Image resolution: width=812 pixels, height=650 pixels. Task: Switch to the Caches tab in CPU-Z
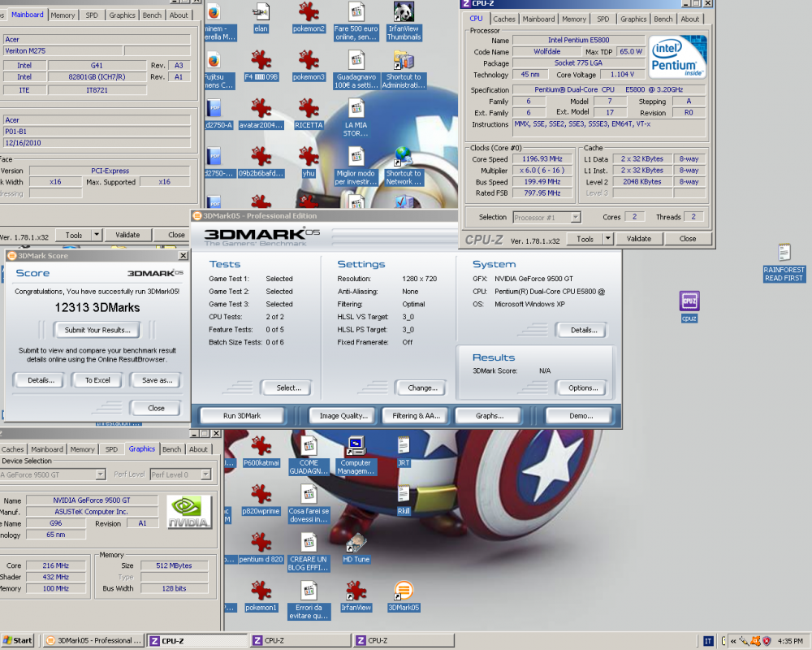(504, 18)
